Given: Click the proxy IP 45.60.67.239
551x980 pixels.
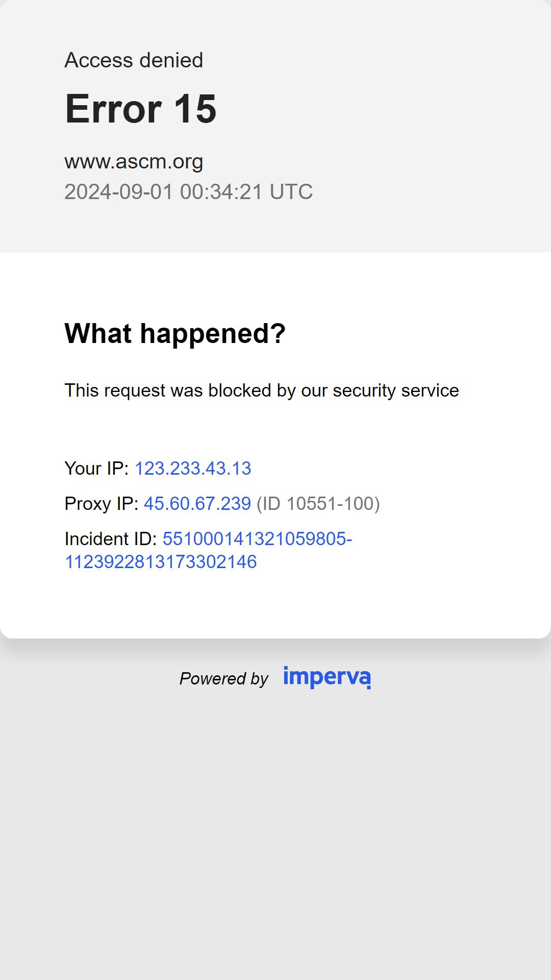Looking at the screenshot, I should pos(197,504).
